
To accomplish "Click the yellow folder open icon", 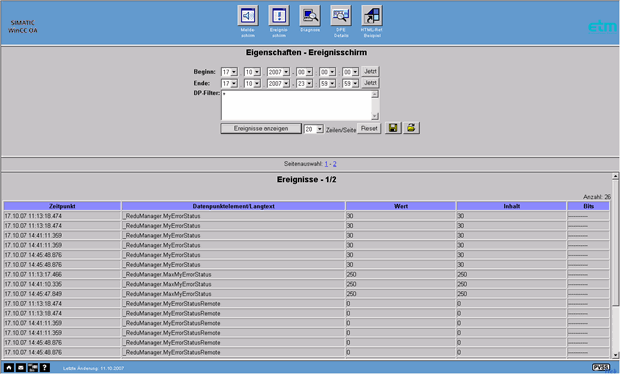I will tap(411, 128).
